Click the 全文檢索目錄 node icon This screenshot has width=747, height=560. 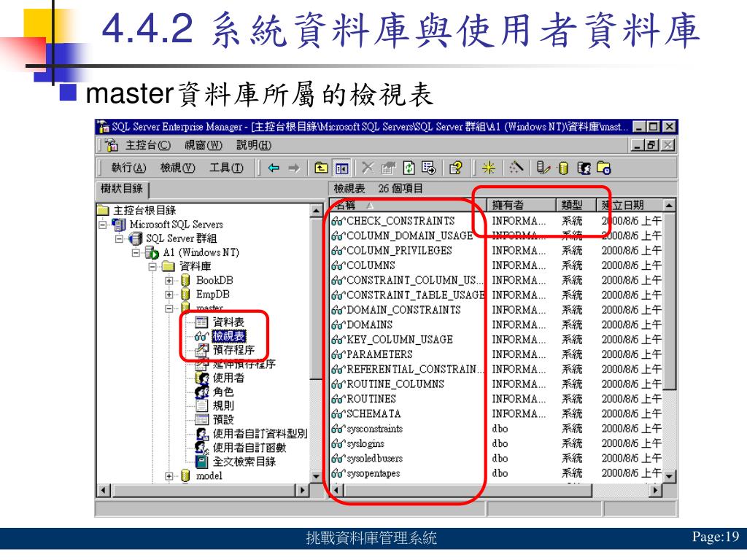(202, 462)
